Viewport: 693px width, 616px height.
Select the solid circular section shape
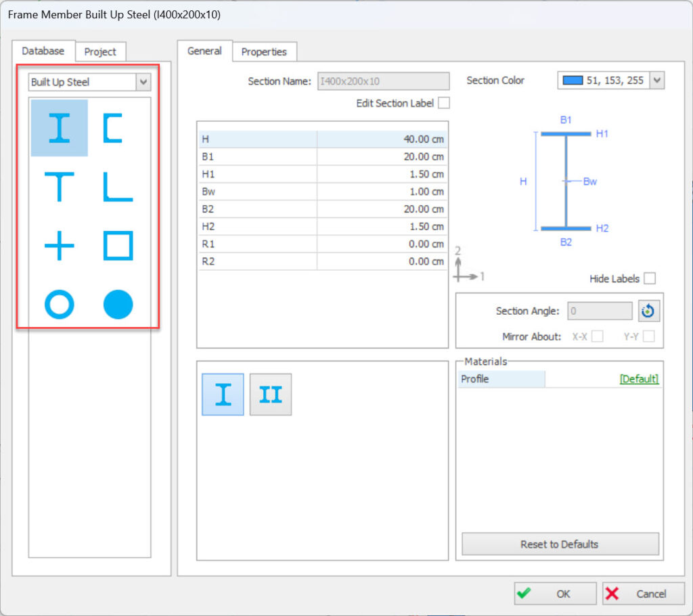[118, 304]
